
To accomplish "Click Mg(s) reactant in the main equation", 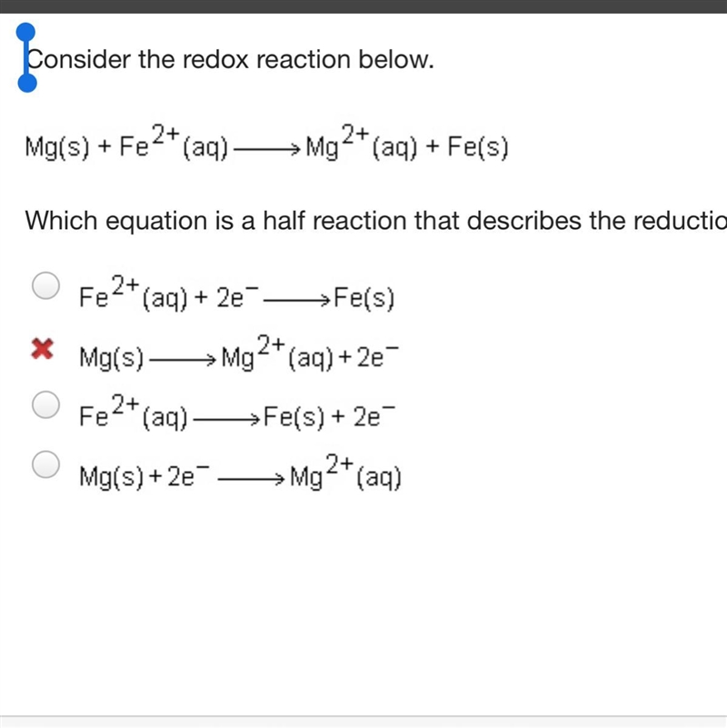I will click(57, 147).
